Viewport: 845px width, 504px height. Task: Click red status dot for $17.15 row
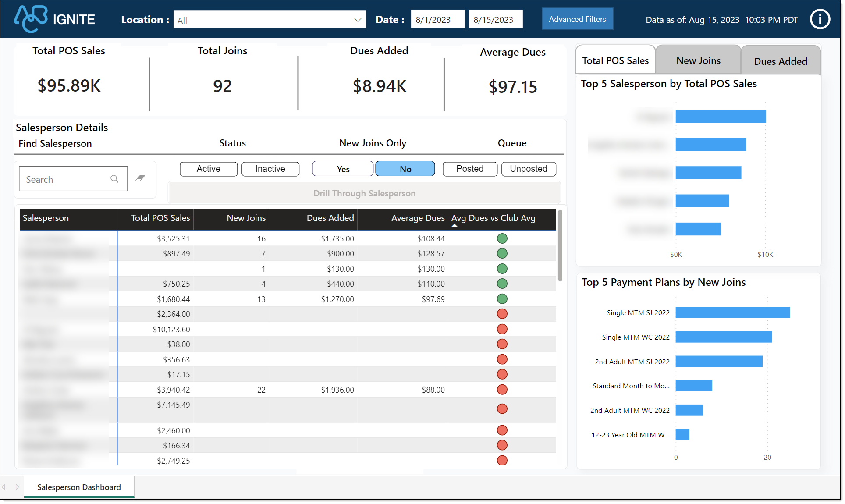point(502,374)
